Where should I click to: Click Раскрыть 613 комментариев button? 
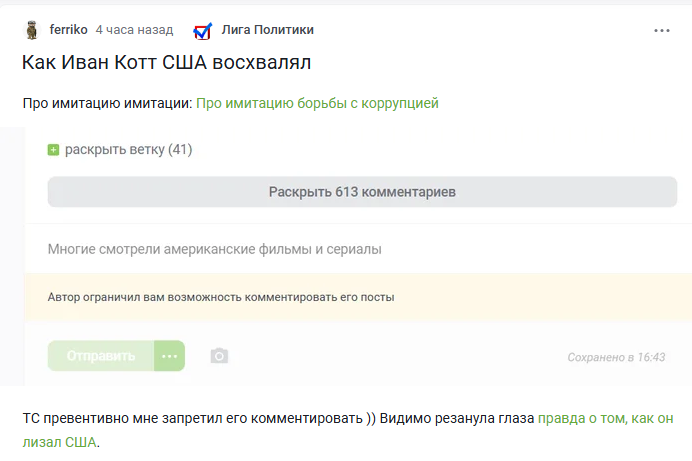[362, 192]
